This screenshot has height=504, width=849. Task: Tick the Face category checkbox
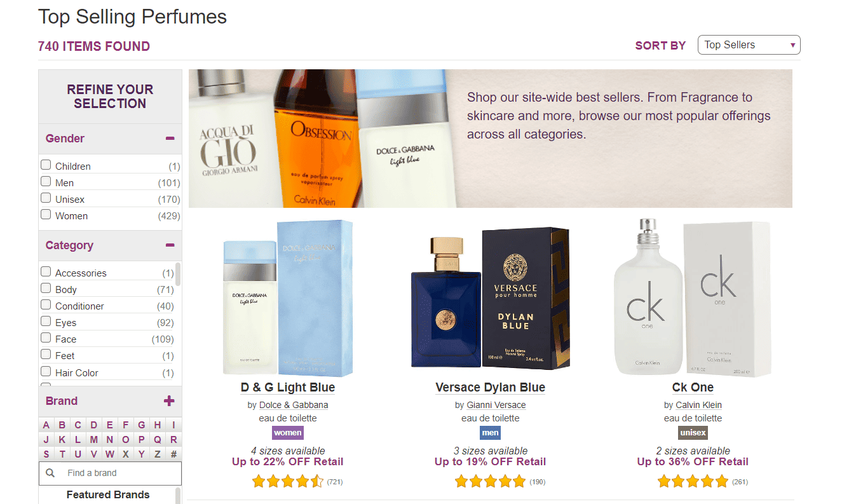pyautogui.click(x=46, y=338)
